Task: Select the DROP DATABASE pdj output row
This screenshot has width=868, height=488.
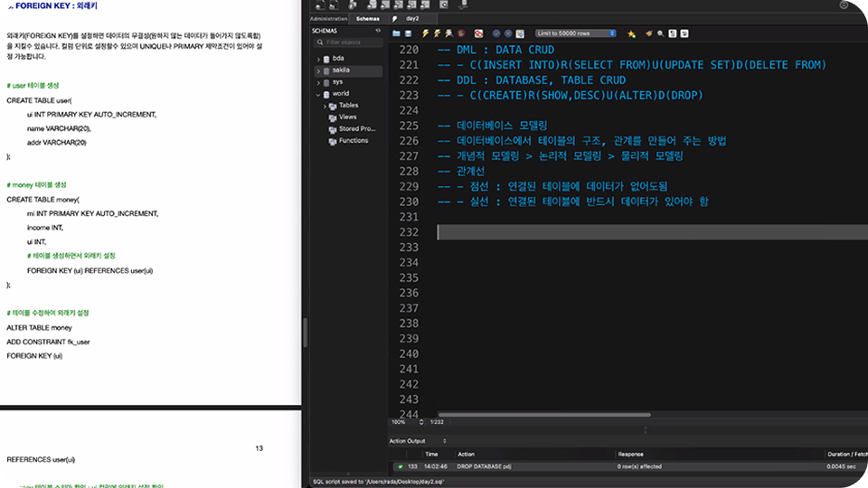Action: click(628, 466)
